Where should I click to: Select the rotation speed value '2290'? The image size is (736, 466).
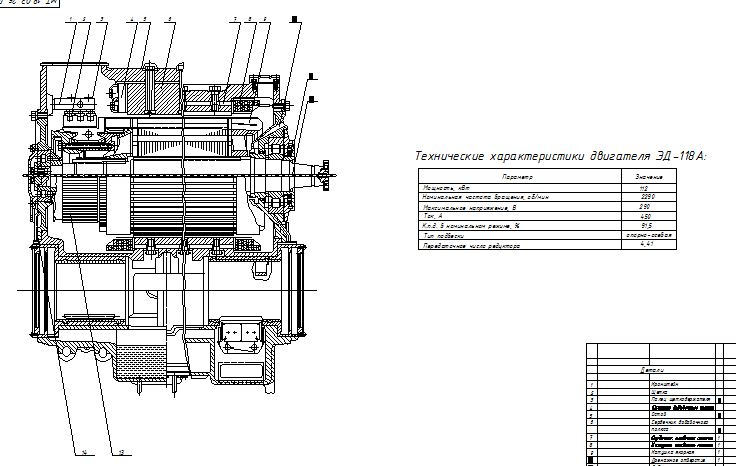[x=647, y=197]
